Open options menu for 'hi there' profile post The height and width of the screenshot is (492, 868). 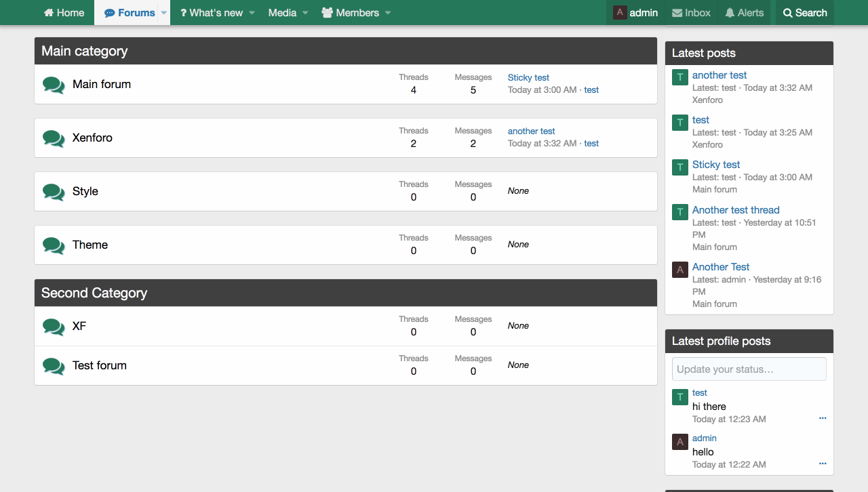tap(823, 418)
